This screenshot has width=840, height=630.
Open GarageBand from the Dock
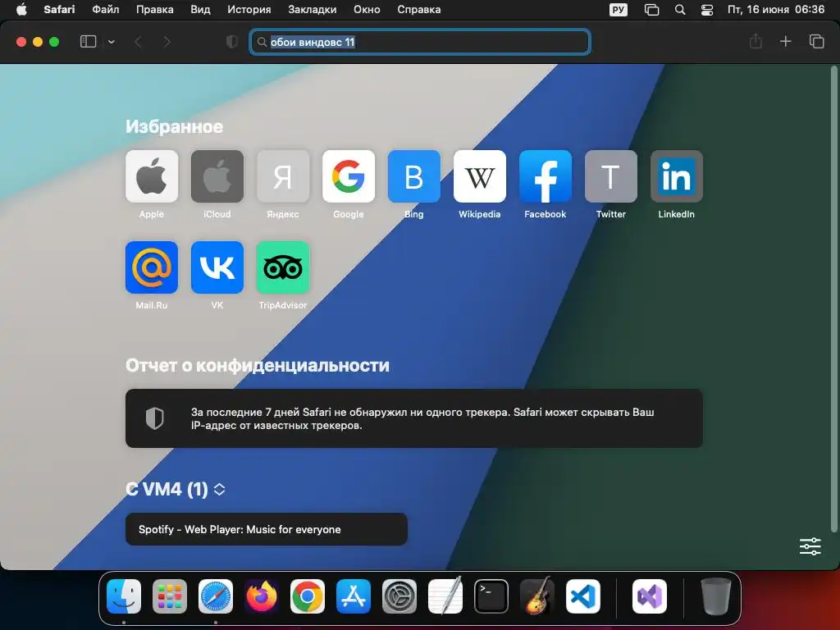tap(537, 596)
